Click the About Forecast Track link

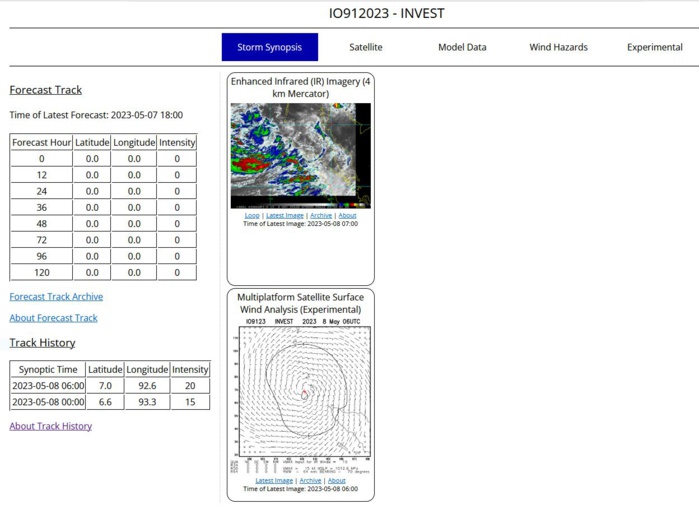coord(53,318)
